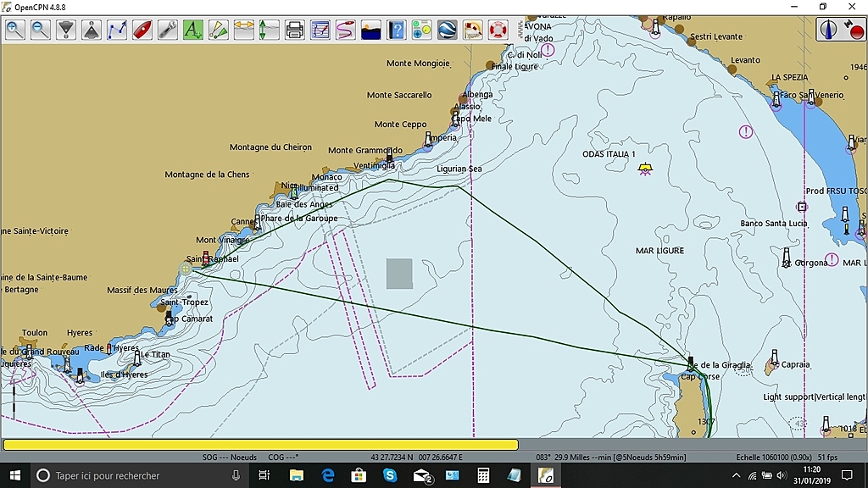Click the compass north-up indicator

829,30
